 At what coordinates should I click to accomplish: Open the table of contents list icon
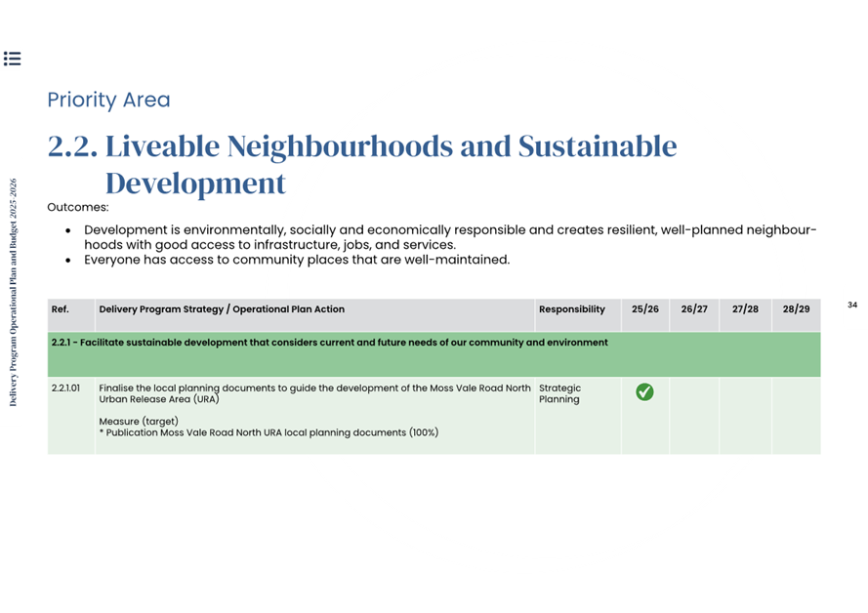coord(12,59)
